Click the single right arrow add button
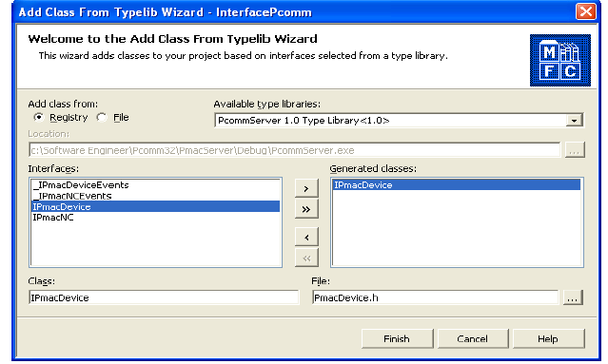 pos(306,188)
